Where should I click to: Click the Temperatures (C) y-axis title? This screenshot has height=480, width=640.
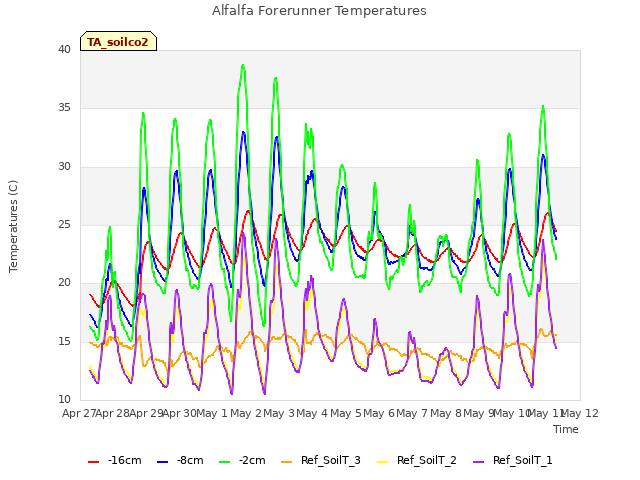13,226
